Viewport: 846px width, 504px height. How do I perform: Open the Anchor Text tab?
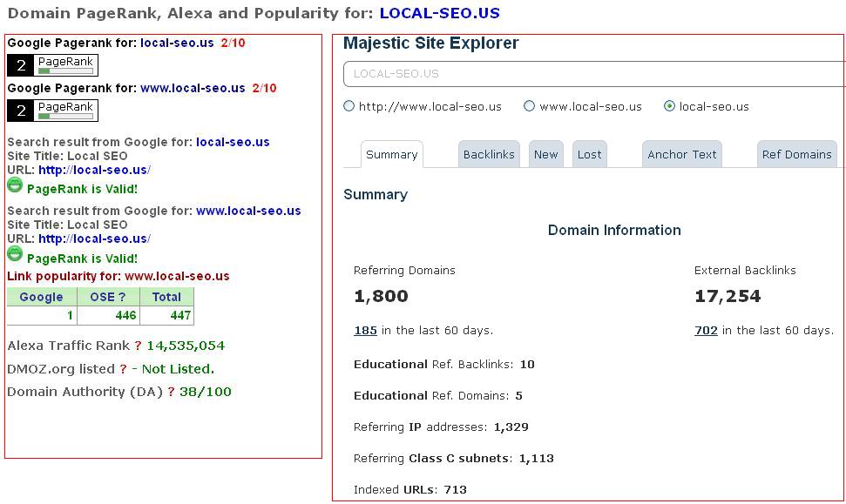pos(682,155)
